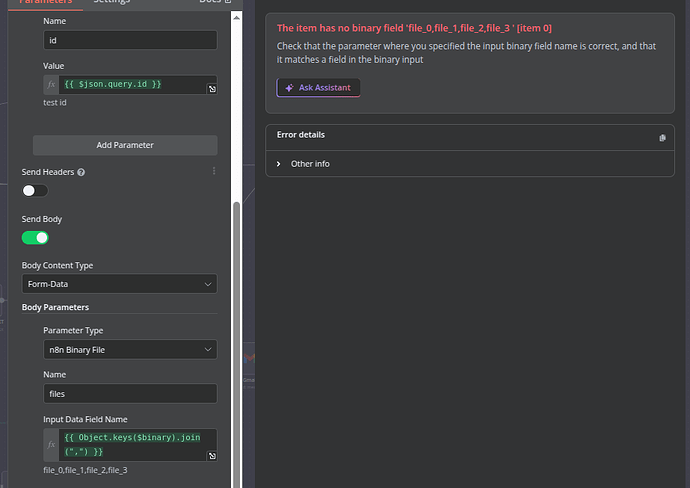Open expression editor for the Value field
The height and width of the screenshot is (488, 690).
[212, 89]
